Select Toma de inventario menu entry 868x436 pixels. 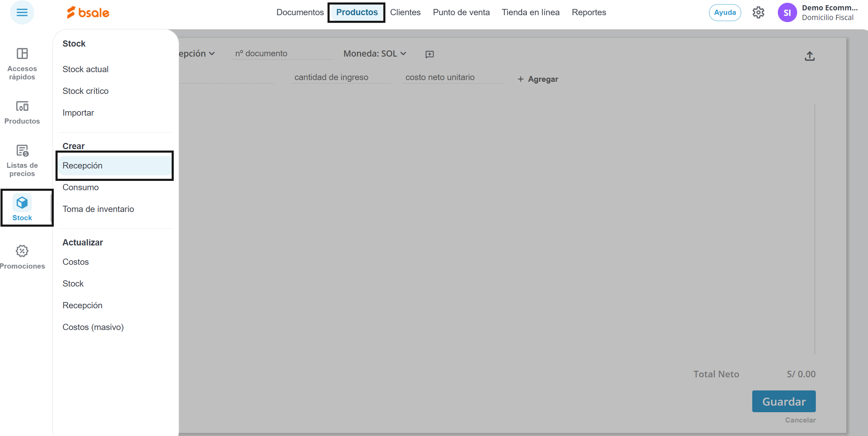pyautogui.click(x=98, y=209)
